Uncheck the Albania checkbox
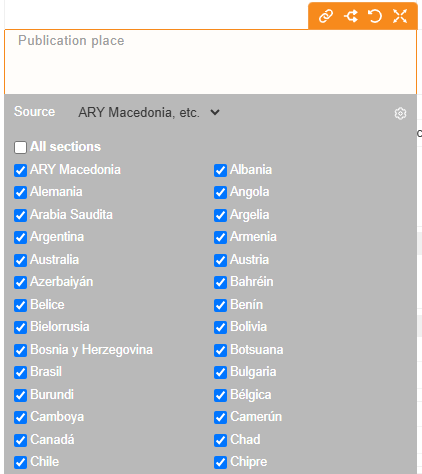422x474 pixels. [x=220, y=170]
